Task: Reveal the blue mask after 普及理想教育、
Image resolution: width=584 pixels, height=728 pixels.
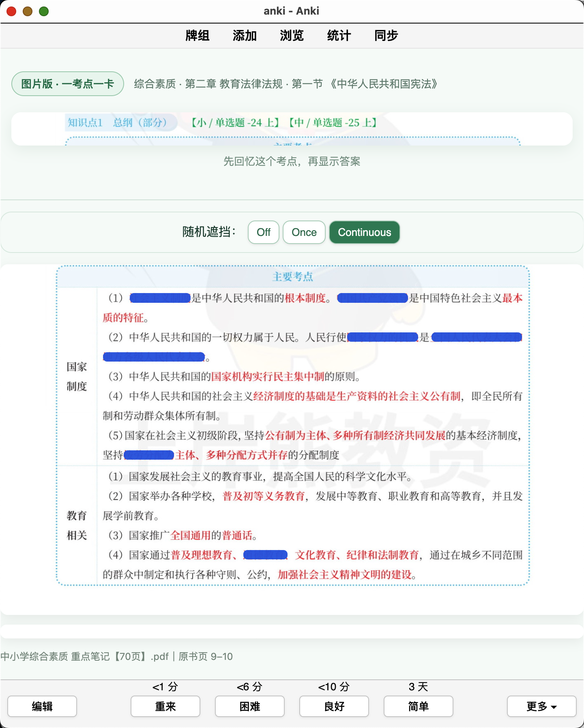Action: click(x=266, y=555)
